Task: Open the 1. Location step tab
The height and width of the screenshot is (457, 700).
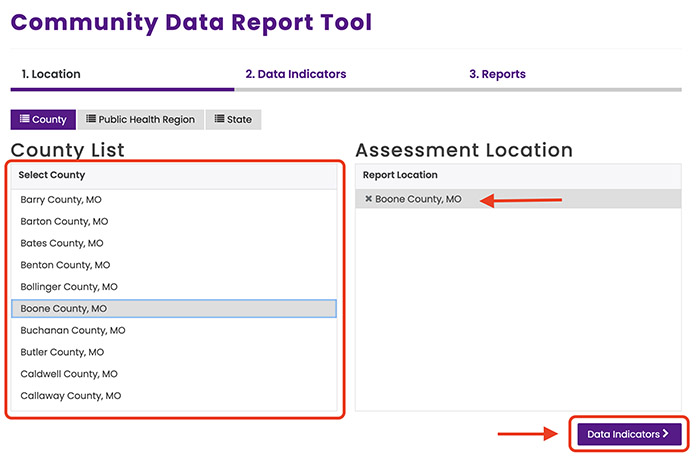Action: point(51,74)
